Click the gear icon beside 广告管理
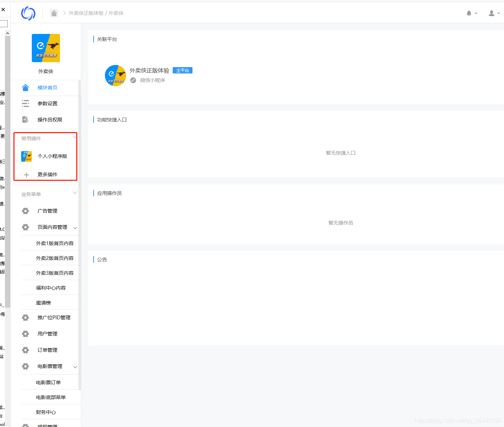The width and height of the screenshot is (504, 427). pyautogui.click(x=25, y=211)
